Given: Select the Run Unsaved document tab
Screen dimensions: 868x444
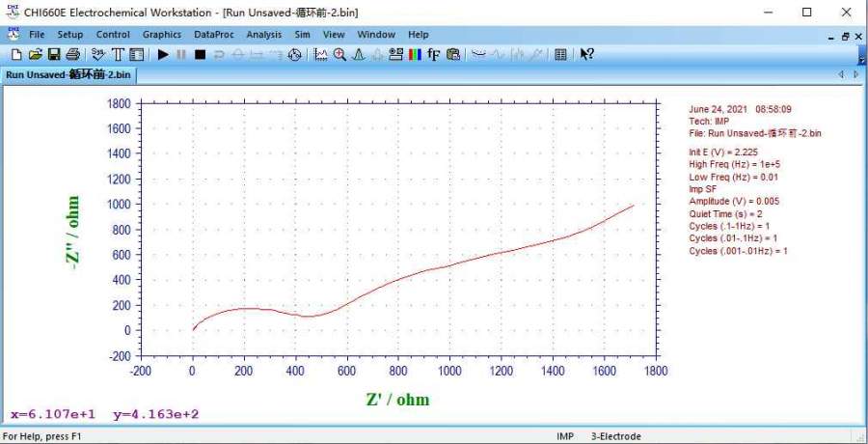Looking at the screenshot, I should pos(68,74).
